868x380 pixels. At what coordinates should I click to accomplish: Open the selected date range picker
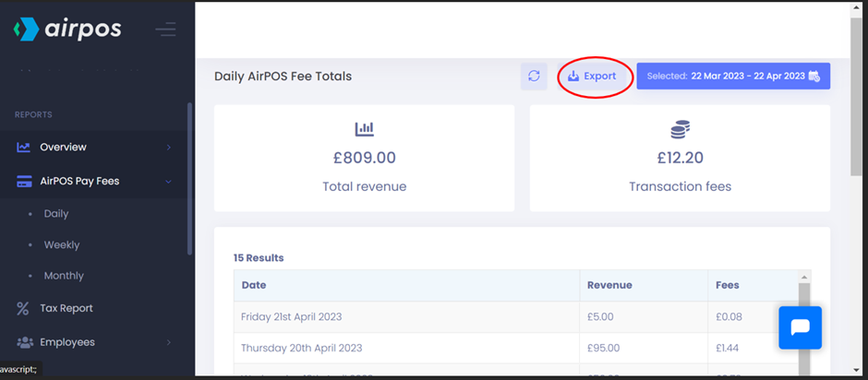pyautogui.click(x=733, y=76)
